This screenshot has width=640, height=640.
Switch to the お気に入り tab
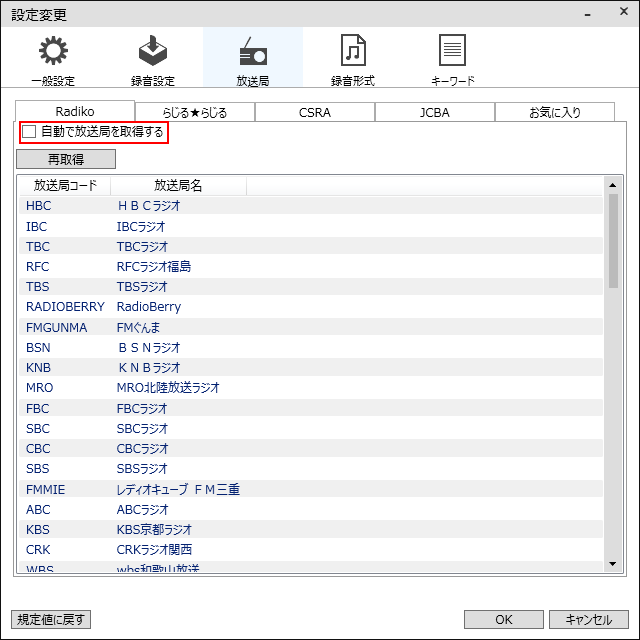click(555, 112)
